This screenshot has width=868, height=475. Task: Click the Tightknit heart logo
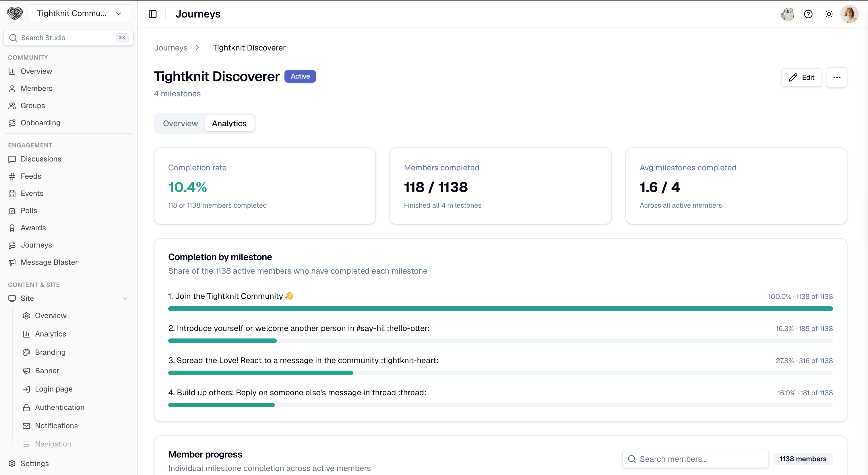[x=15, y=13]
